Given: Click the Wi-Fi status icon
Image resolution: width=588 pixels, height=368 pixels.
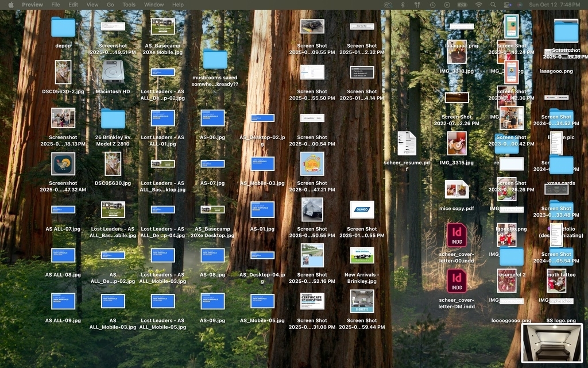Looking at the screenshot, I should click(478, 5).
